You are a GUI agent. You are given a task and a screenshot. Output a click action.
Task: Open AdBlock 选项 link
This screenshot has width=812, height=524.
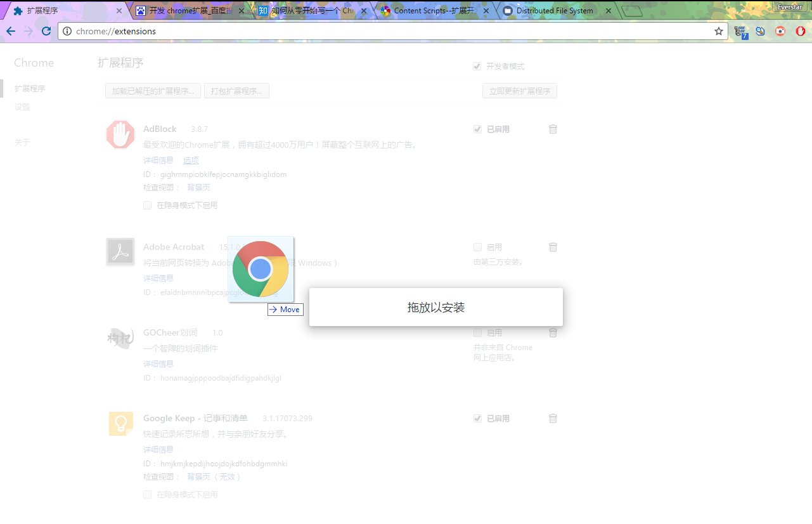point(191,160)
